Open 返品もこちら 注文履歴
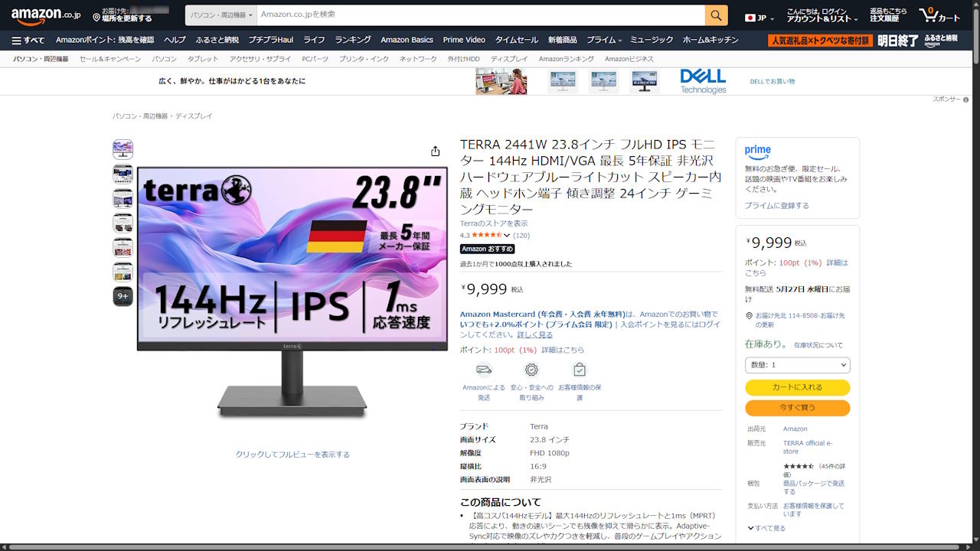Screen dimensions: 980x551 point(888,15)
